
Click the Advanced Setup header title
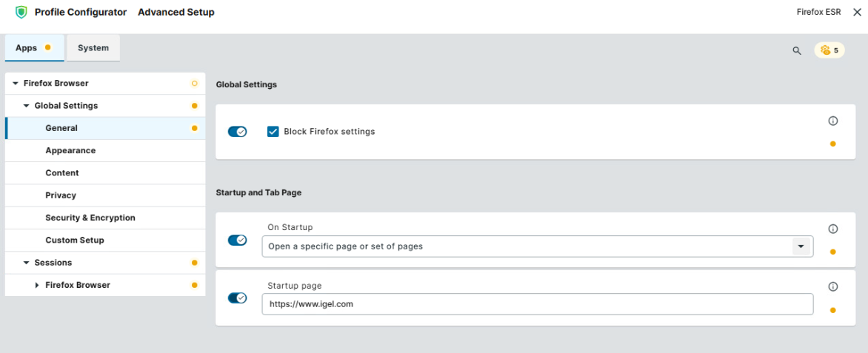point(176,12)
